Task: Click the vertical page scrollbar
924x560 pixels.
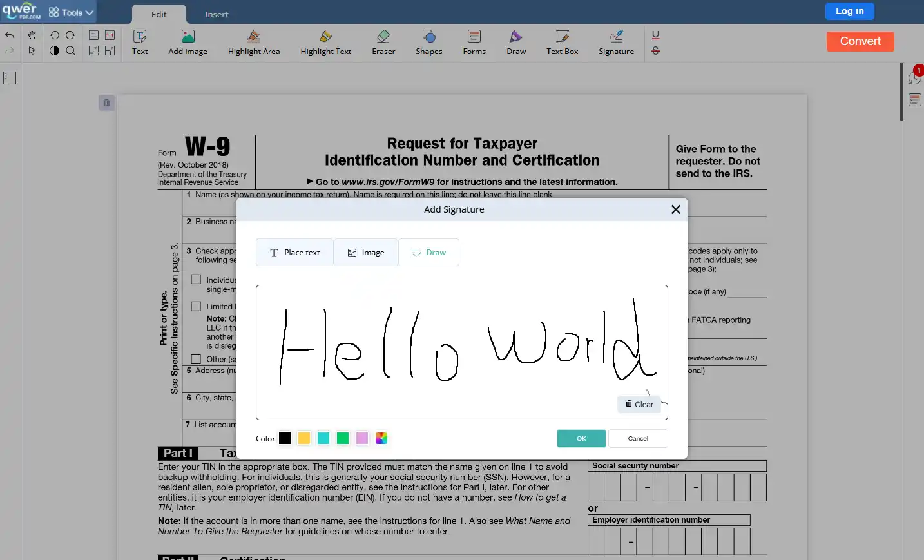Action: click(x=901, y=92)
